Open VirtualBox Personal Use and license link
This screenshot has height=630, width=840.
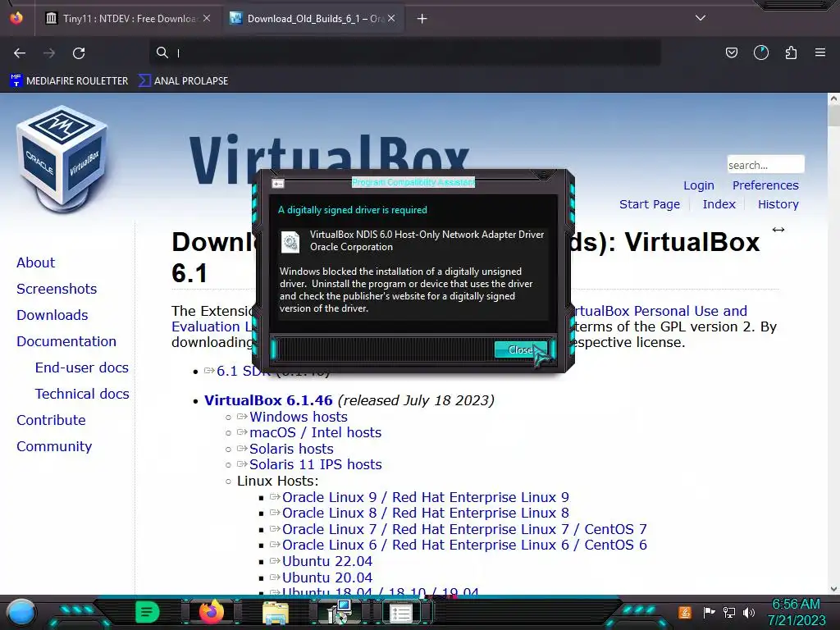660,311
